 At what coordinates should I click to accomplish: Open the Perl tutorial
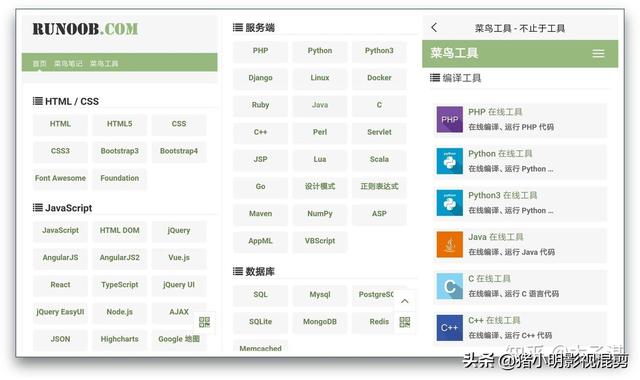coord(320,132)
